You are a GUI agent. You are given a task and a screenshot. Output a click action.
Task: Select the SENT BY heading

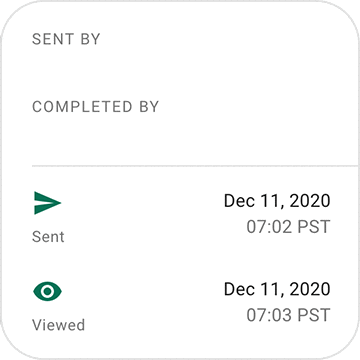[x=66, y=39]
